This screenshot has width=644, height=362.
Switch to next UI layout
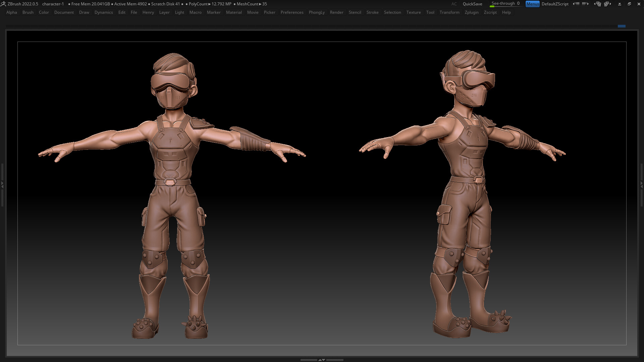coord(607,4)
